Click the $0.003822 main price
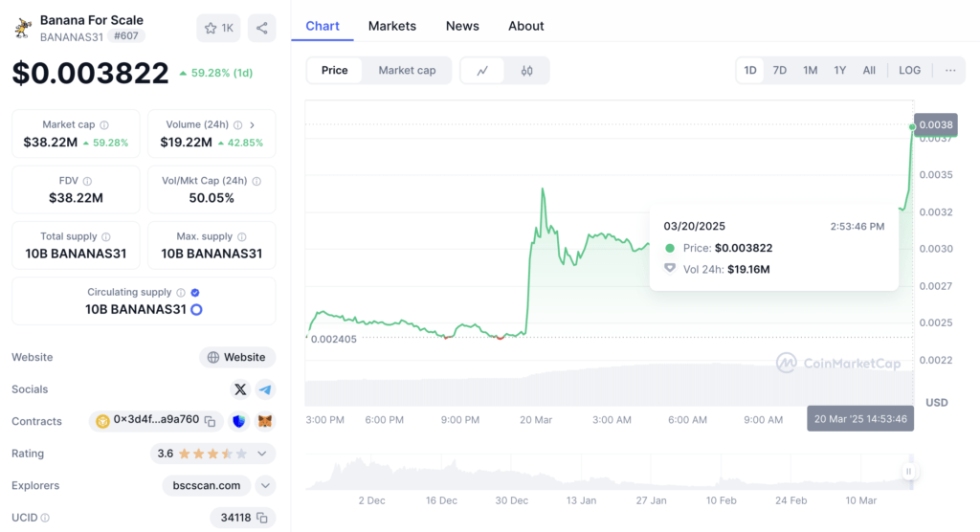 [91, 73]
